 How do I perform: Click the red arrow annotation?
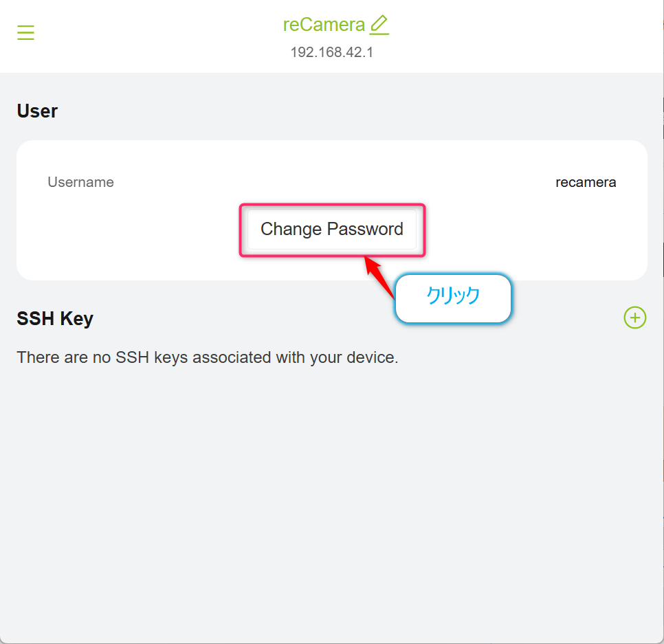tap(379, 276)
